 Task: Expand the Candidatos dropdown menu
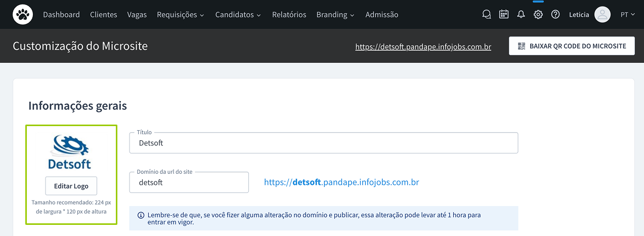(x=238, y=15)
